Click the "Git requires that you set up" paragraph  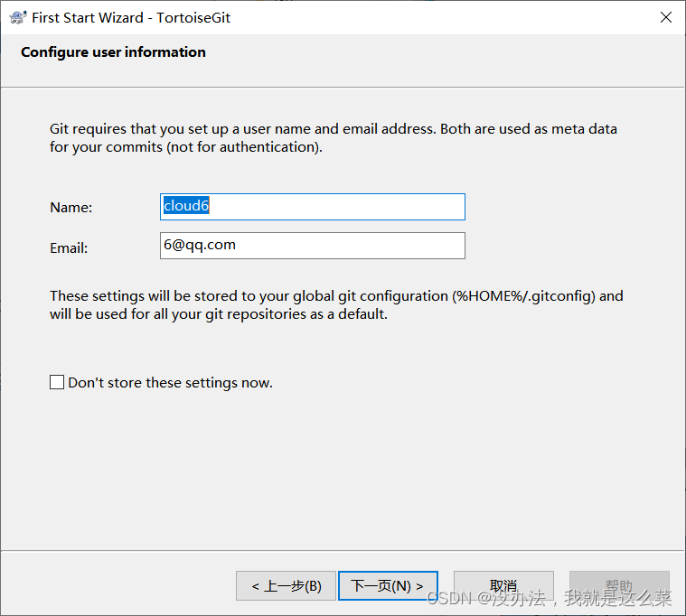334,137
